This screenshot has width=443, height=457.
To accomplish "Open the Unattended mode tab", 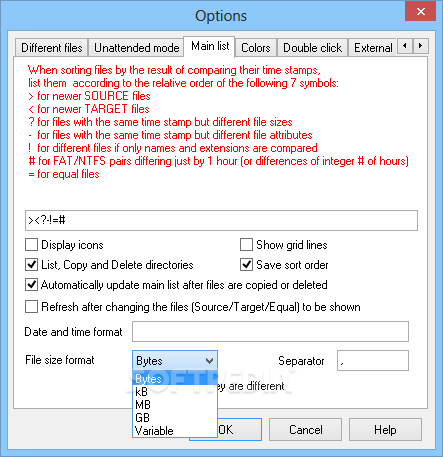I will click(136, 48).
